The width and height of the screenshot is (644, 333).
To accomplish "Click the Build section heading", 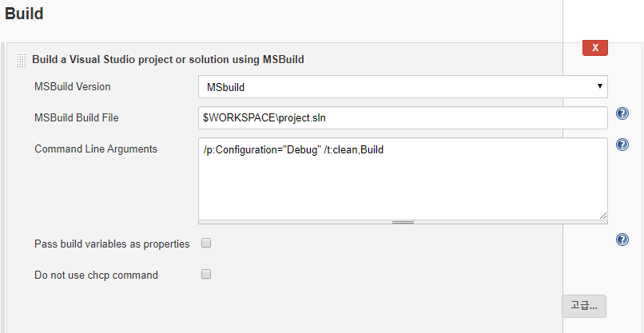I will [x=24, y=13].
